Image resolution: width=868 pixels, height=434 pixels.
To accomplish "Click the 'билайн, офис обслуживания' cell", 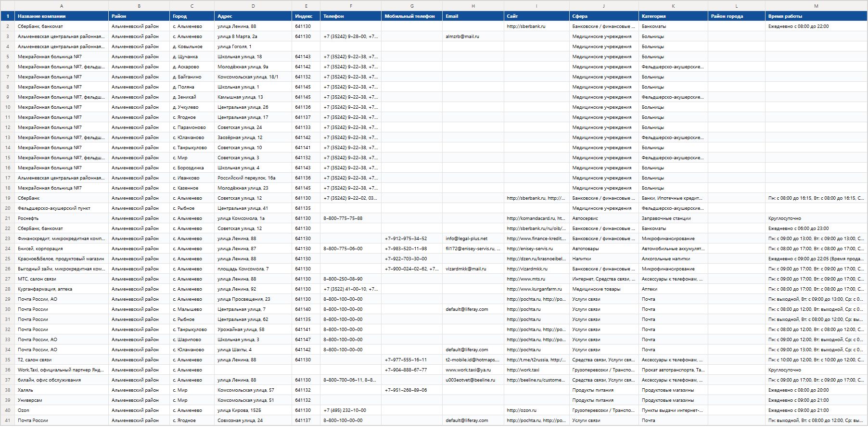I will tap(62, 380).
